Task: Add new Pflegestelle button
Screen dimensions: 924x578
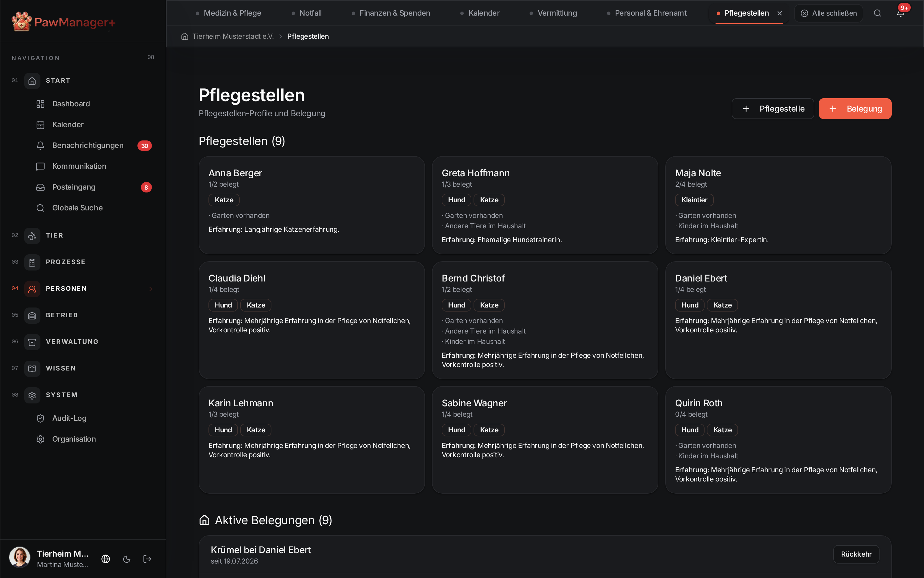Action: [773, 109]
